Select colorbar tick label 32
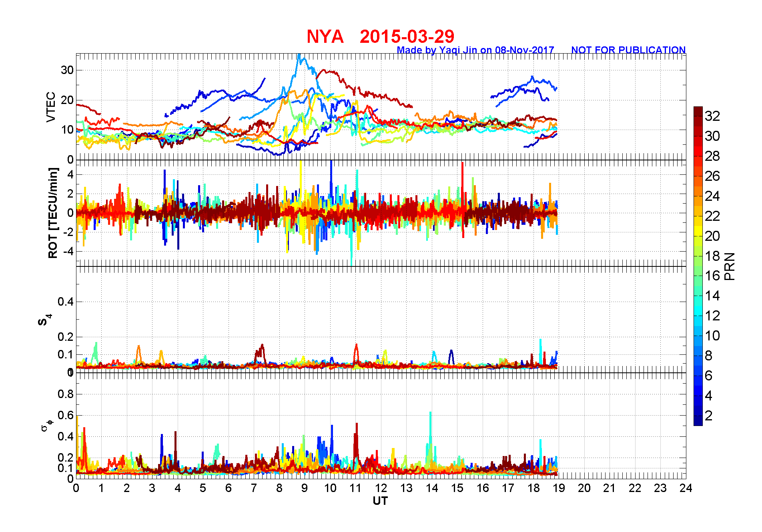 (712, 116)
